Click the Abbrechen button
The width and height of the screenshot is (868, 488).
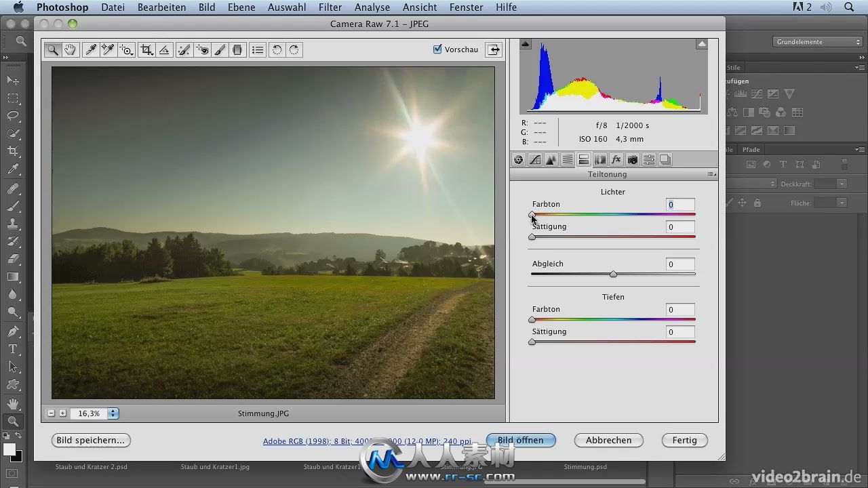(x=609, y=441)
